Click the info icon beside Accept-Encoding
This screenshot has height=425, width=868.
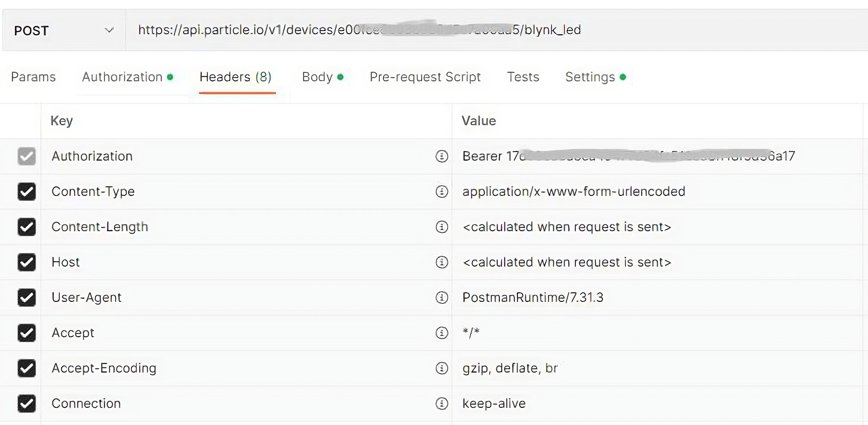pos(442,368)
